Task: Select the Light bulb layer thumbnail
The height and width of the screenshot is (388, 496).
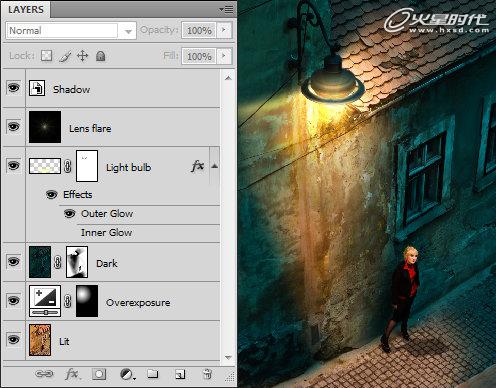Action: (45, 166)
